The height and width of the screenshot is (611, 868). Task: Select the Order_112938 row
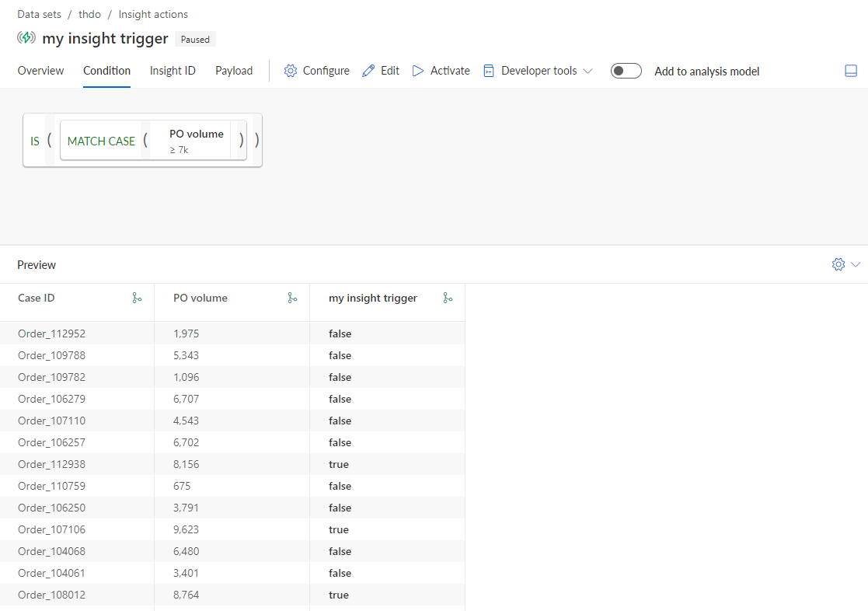pos(232,464)
